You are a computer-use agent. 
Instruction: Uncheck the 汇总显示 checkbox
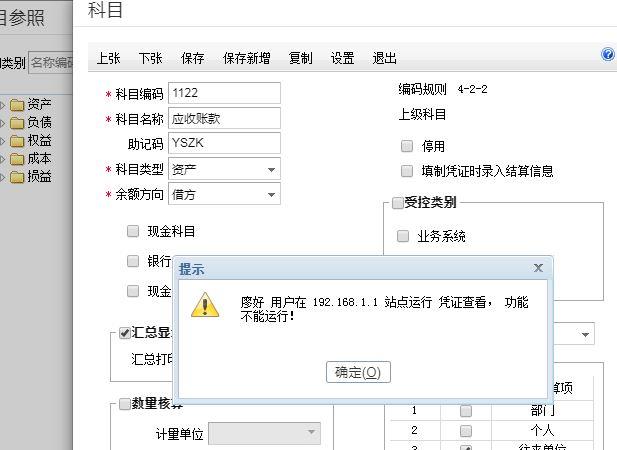(125, 333)
